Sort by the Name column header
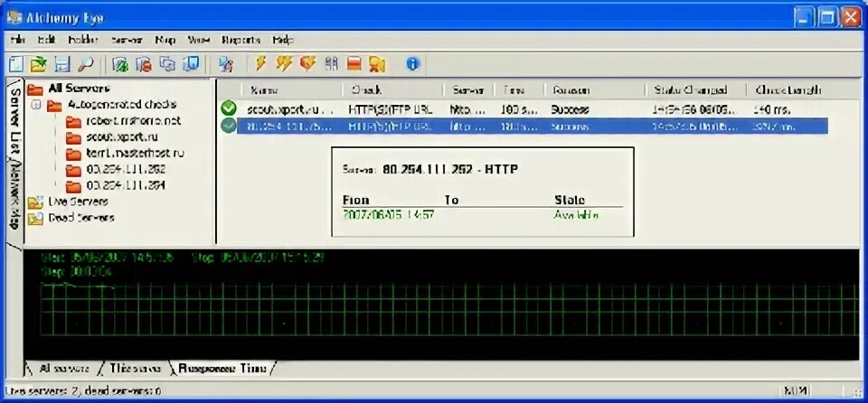The width and height of the screenshot is (868, 403). pos(290,89)
